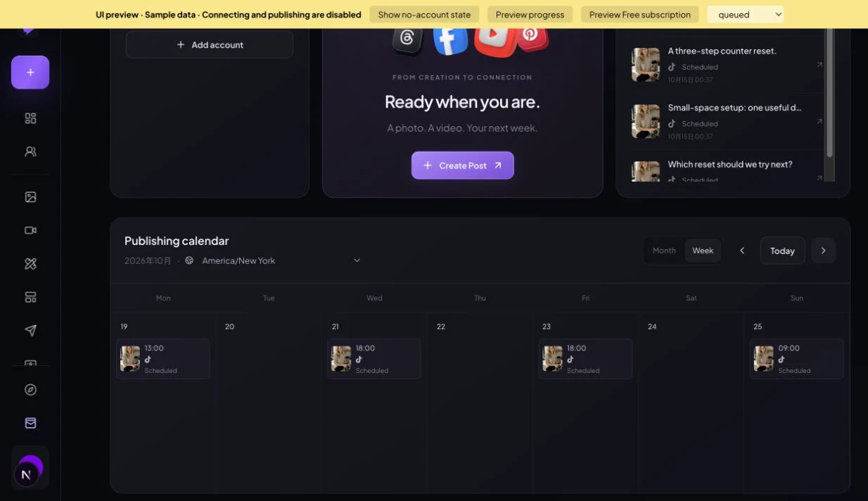Click day number 22 in the calendar
The image size is (868, 501).
(441, 326)
